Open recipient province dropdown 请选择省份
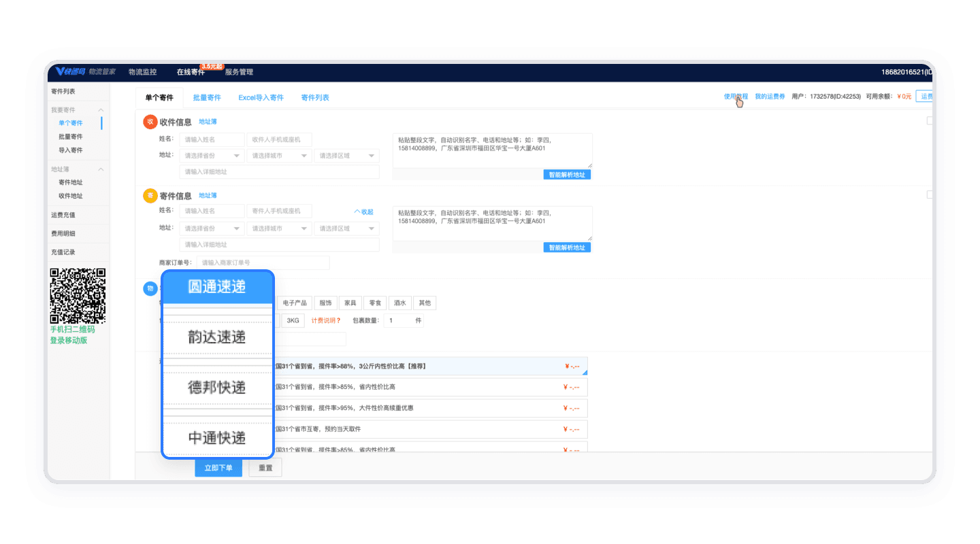980x544 pixels. click(211, 156)
